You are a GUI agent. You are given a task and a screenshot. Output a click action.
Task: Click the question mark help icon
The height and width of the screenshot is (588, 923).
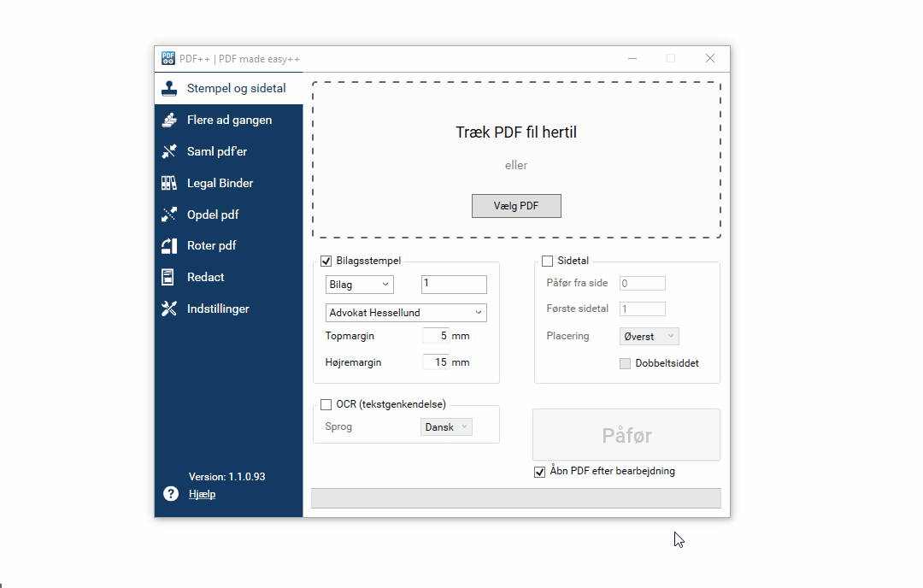[171, 493]
